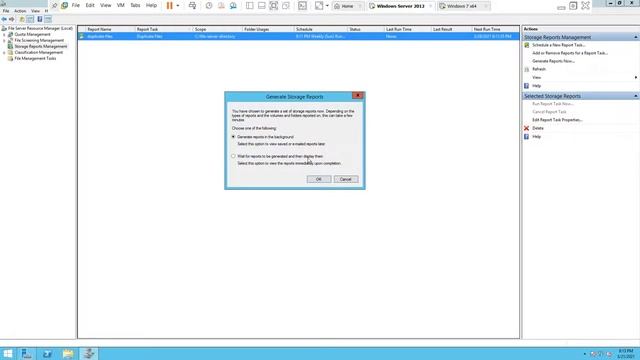Viewport: 640px width, 360px height.
Task: Click the Next Run Time column header
Action: [495, 29]
